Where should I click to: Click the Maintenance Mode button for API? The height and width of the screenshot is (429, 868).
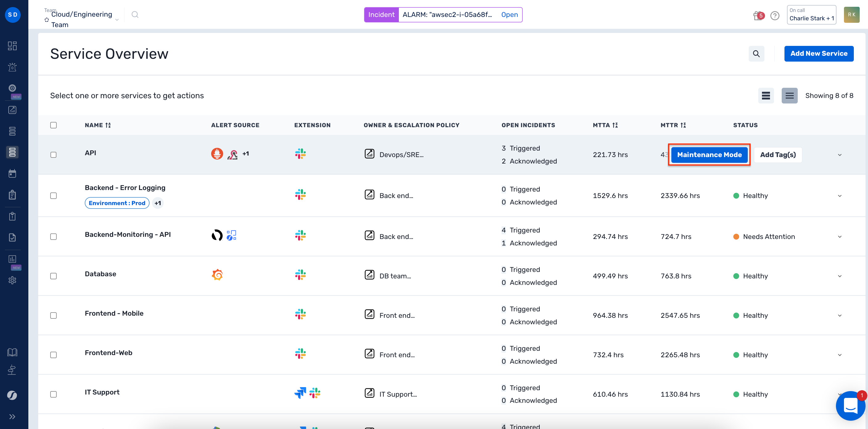coord(709,155)
